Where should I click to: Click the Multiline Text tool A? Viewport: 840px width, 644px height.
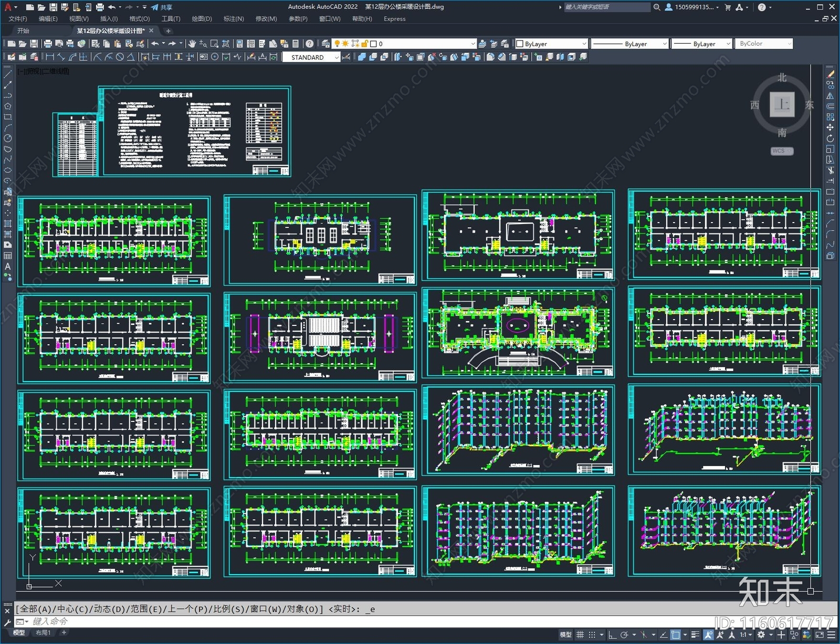7,266
